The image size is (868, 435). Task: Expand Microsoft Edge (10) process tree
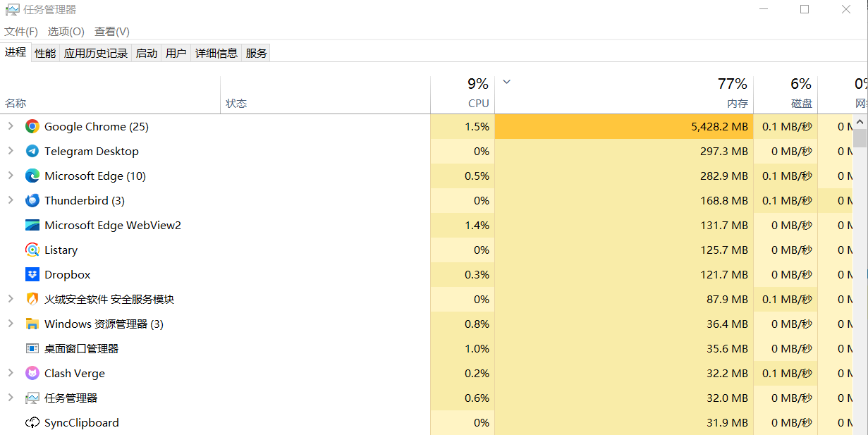click(11, 176)
